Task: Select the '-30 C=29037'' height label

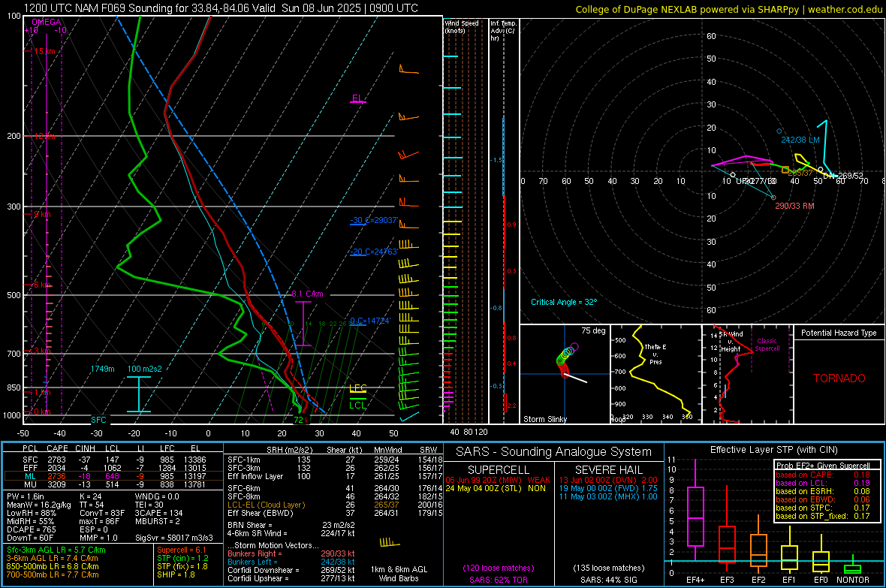Action: (x=374, y=220)
